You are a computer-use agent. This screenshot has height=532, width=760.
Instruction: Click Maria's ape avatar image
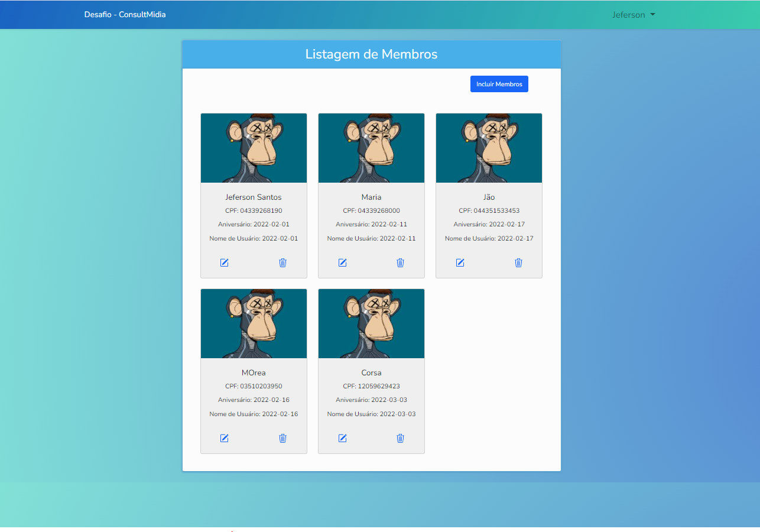[x=371, y=148]
